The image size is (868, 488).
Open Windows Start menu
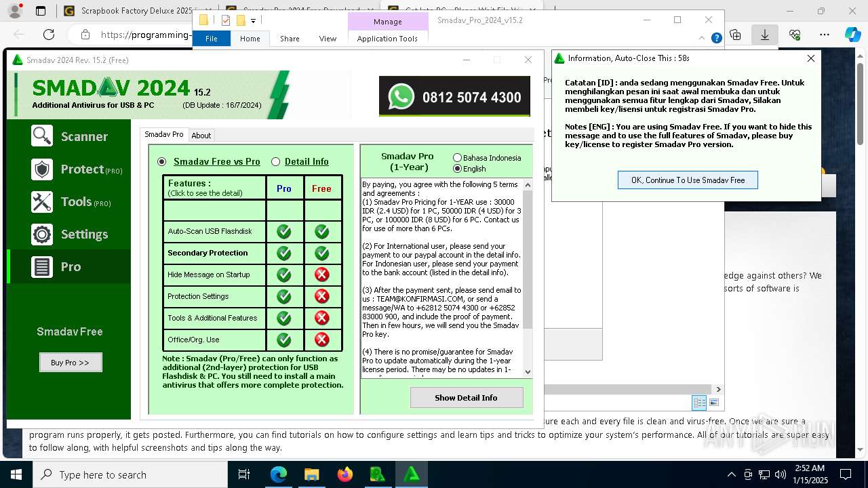[16, 474]
